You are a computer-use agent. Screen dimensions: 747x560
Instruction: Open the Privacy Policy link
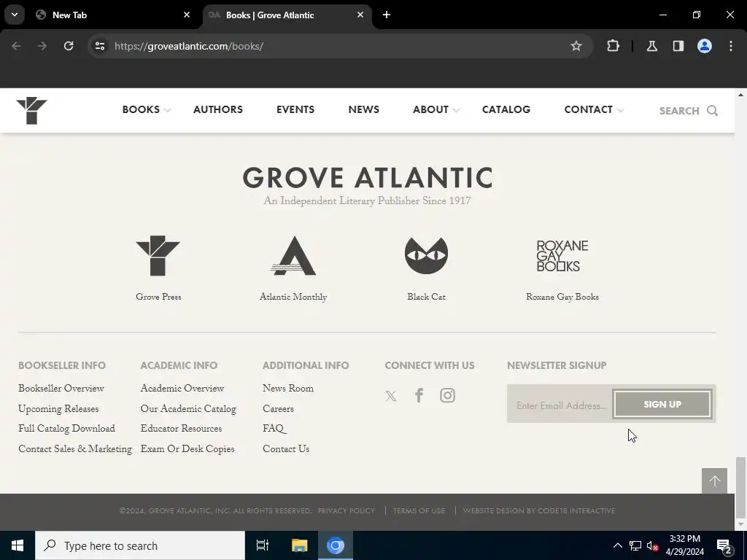point(347,510)
